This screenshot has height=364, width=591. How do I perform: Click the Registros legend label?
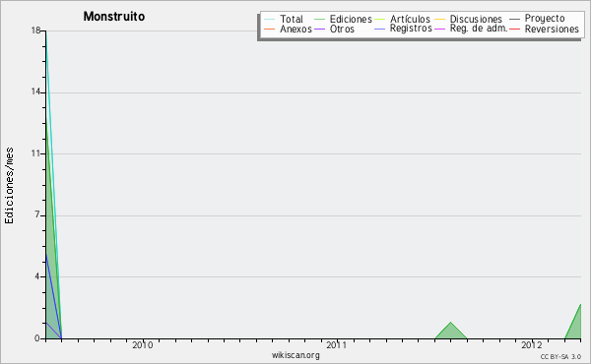(411, 29)
